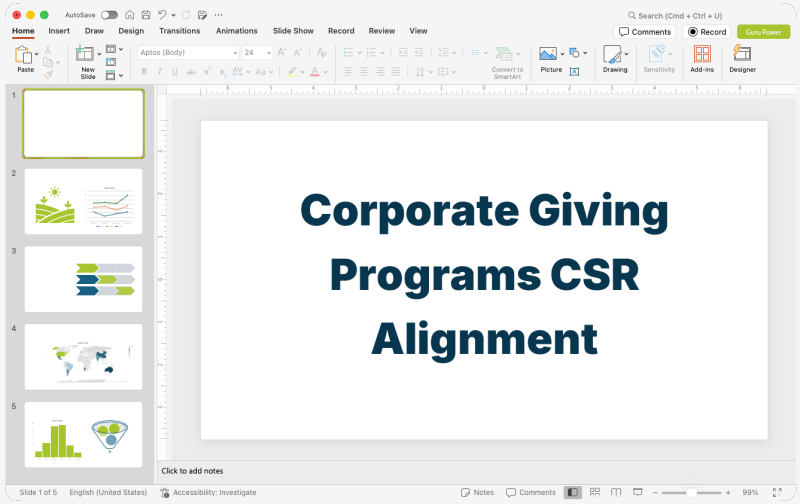The height and width of the screenshot is (504, 800).
Task: Open the Drawing tools
Action: coord(615,59)
